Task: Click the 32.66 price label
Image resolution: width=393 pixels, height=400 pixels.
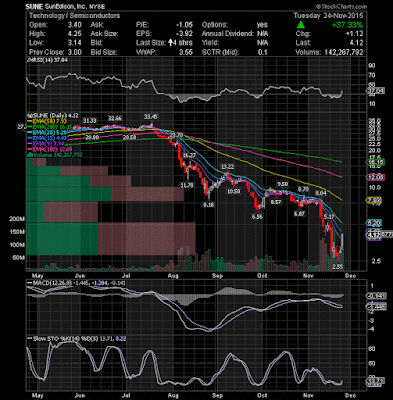Action: [x=115, y=118]
